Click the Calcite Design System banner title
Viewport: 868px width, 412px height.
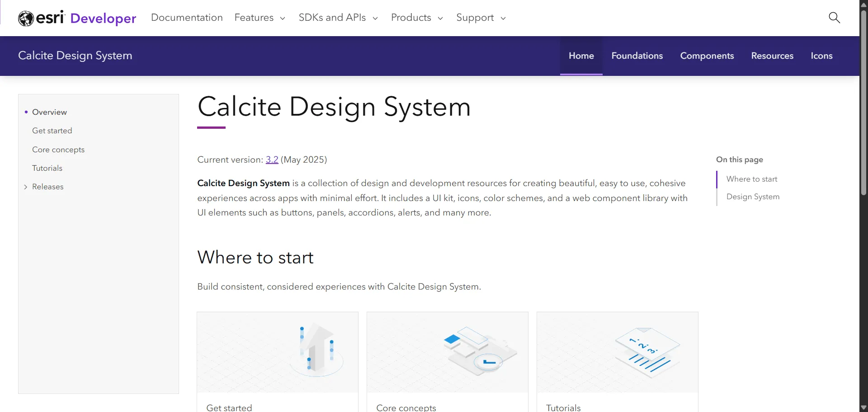point(75,56)
